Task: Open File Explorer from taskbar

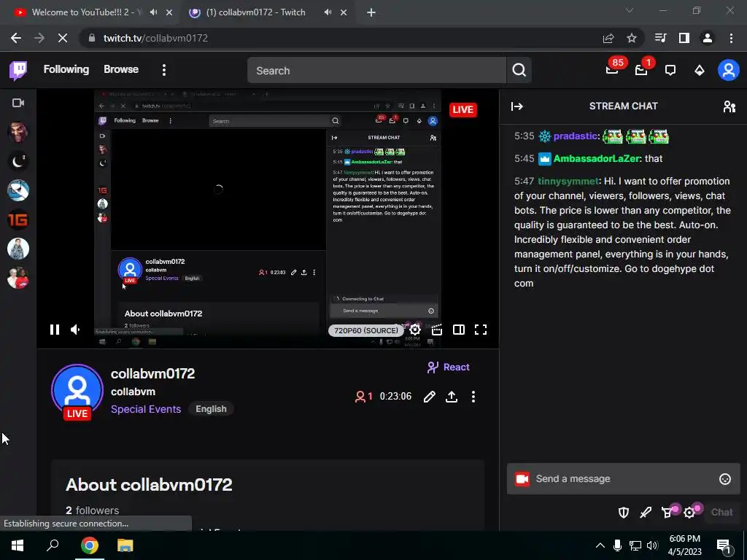Action: point(125,545)
